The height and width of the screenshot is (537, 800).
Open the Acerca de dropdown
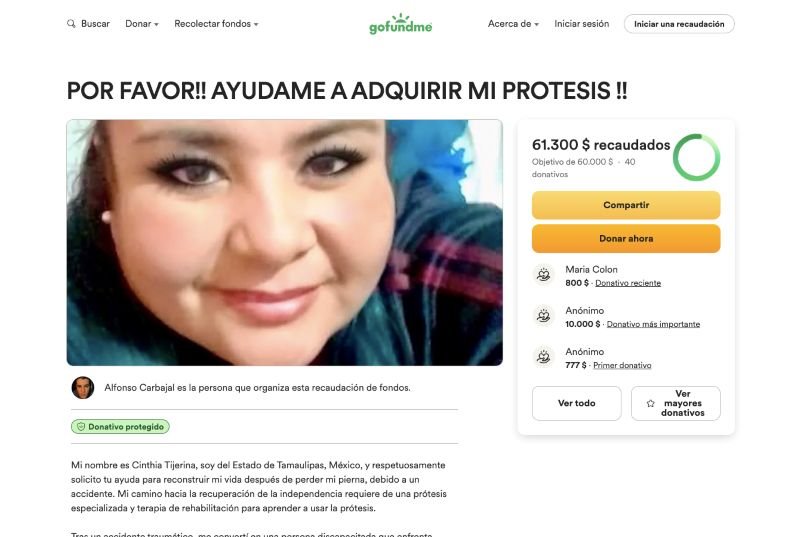pos(513,24)
